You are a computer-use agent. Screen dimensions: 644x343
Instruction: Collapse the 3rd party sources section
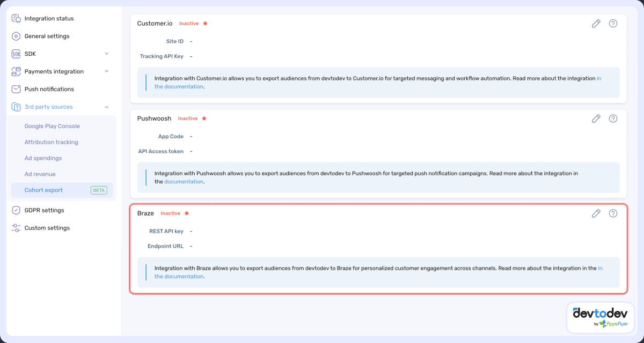(106, 107)
